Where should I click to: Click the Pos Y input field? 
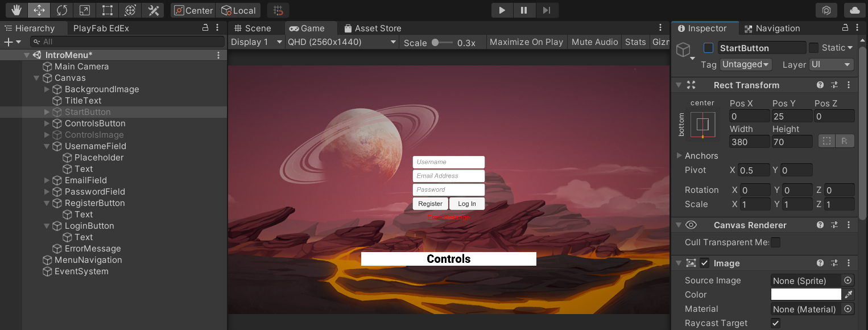point(792,116)
